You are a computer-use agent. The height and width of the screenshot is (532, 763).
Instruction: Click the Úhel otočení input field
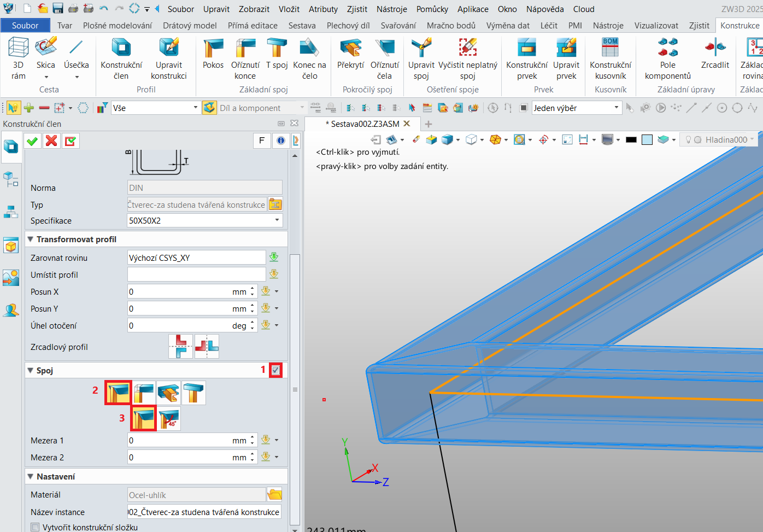[x=187, y=325]
